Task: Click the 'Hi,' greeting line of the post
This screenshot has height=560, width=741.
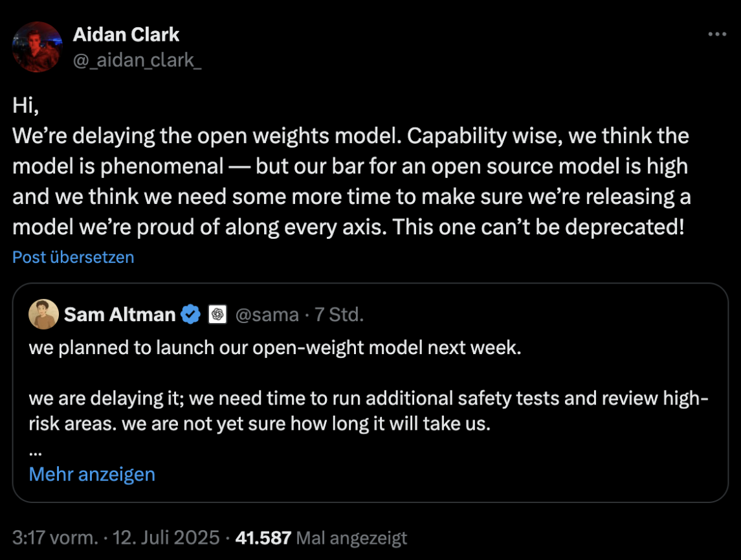Action: (x=25, y=105)
